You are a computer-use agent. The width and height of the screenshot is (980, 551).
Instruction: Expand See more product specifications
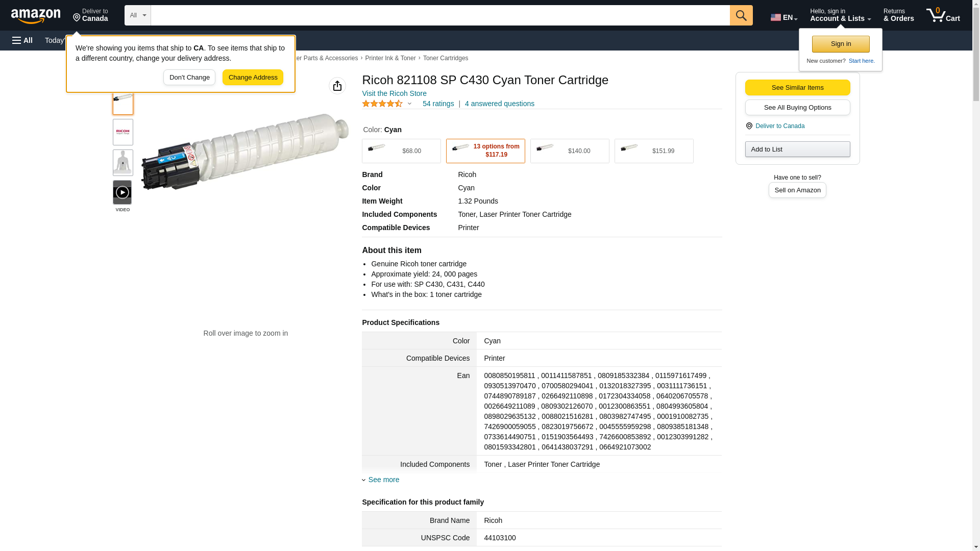coord(383,480)
